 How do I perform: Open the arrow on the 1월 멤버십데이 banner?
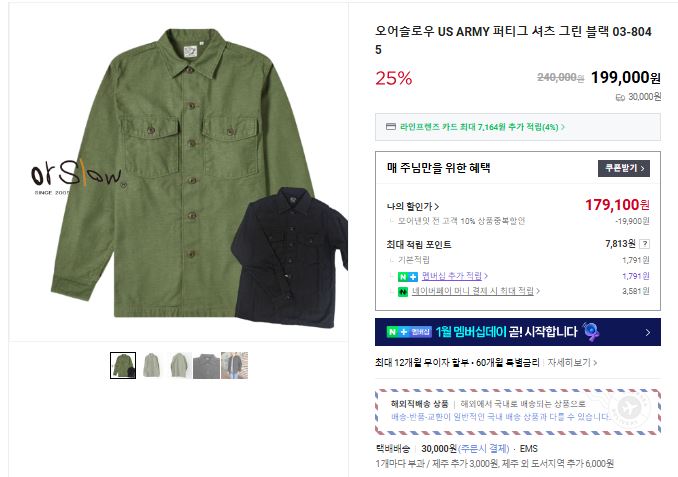(x=647, y=332)
